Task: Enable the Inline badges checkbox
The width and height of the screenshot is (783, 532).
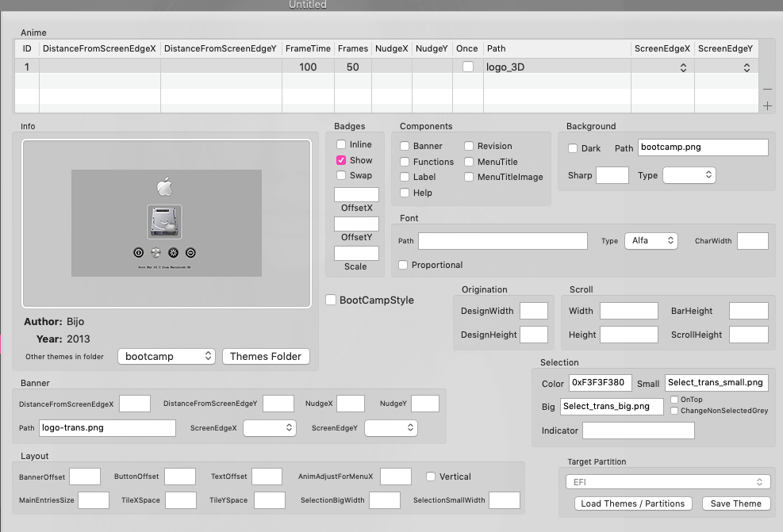Action: pos(341,144)
